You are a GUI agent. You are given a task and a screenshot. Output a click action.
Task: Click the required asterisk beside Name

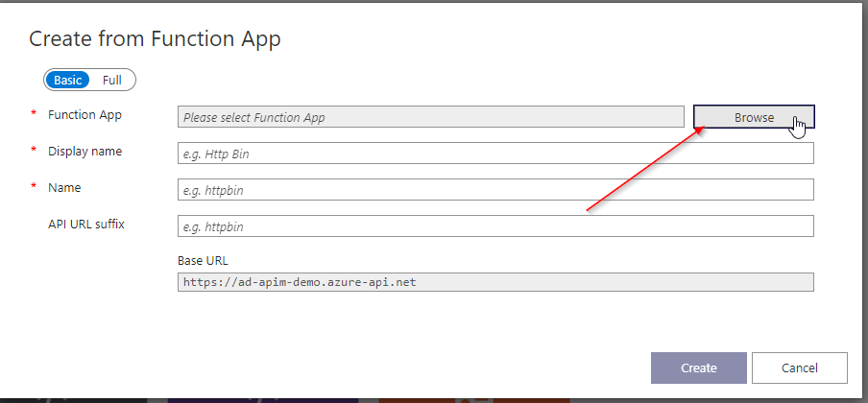pos(35,188)
